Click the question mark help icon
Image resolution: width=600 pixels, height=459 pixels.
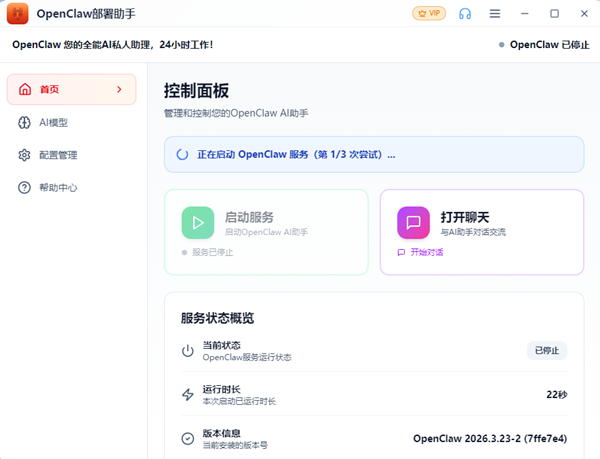click(24, 188)
